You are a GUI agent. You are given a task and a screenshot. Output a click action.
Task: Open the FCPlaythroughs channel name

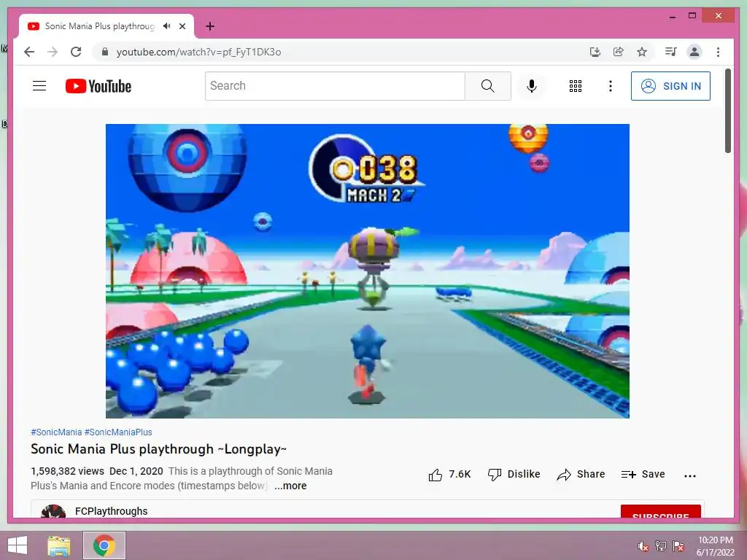(111, 511)
